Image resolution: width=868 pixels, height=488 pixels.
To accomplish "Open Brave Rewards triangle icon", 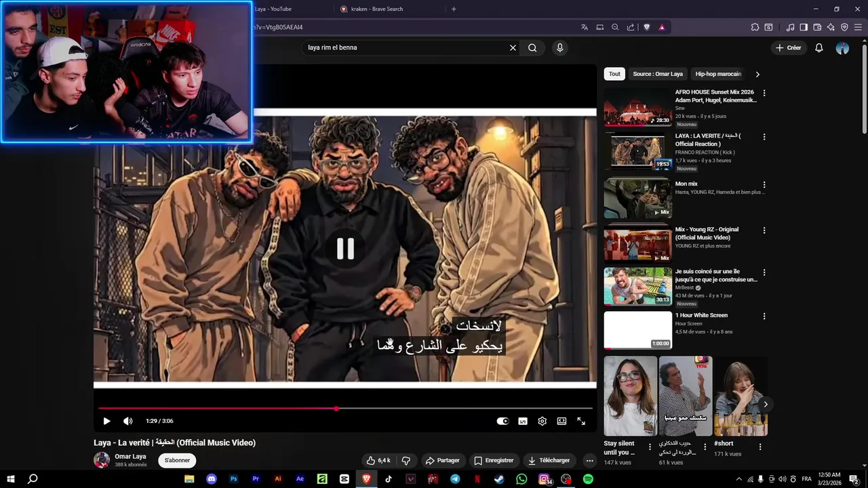I will [662, 27].
